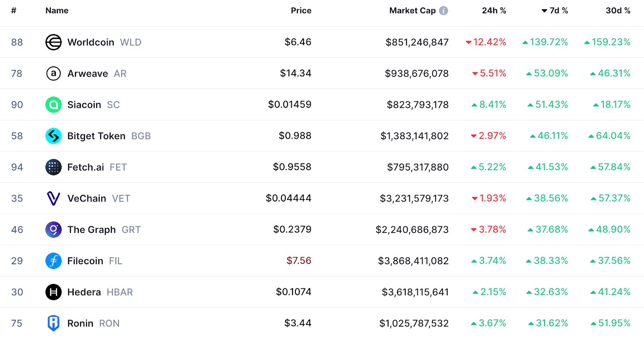
Task: Click Siacoin 24h change 8.41%
Action: click(489, 105)
